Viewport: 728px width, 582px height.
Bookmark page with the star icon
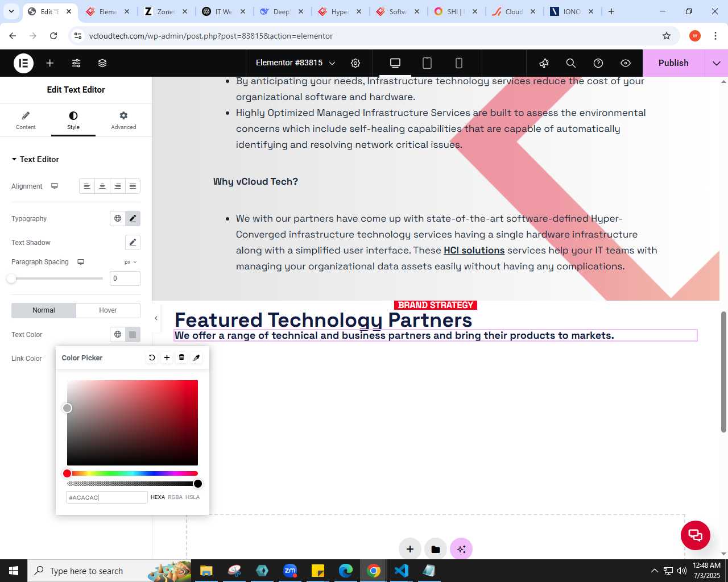click(x=667, y=36)
